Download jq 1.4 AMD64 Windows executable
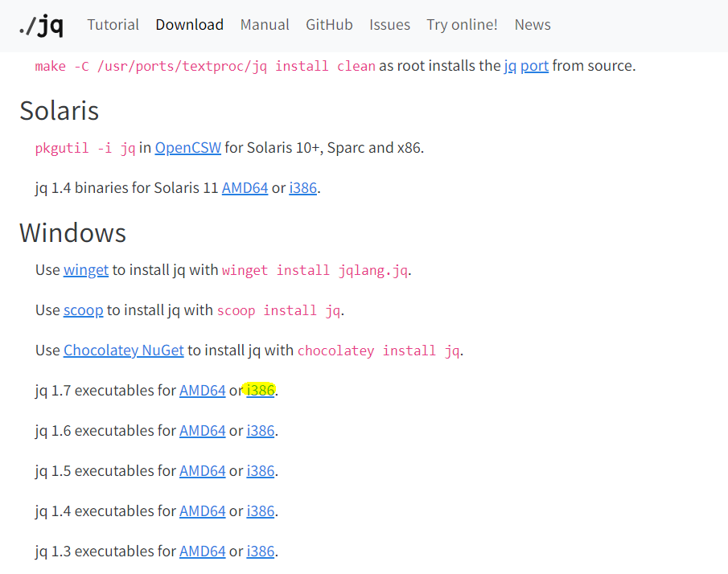This screenshot has width=728, height=574. [x=203, y=511]
